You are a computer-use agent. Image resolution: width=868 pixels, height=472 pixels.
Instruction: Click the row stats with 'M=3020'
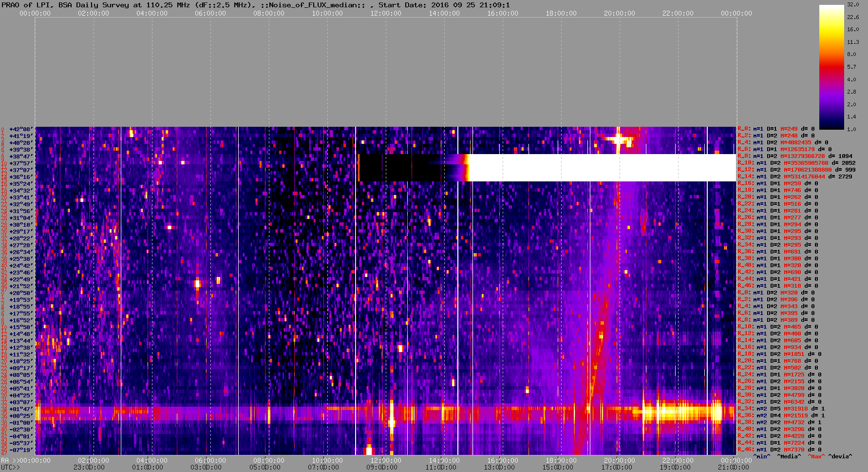click(779, 388)
